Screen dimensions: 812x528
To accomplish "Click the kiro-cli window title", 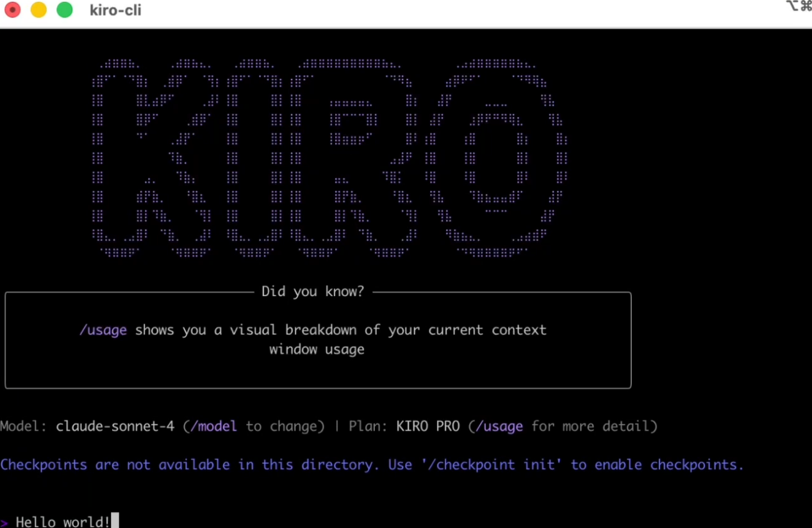I will coord(115,11).
